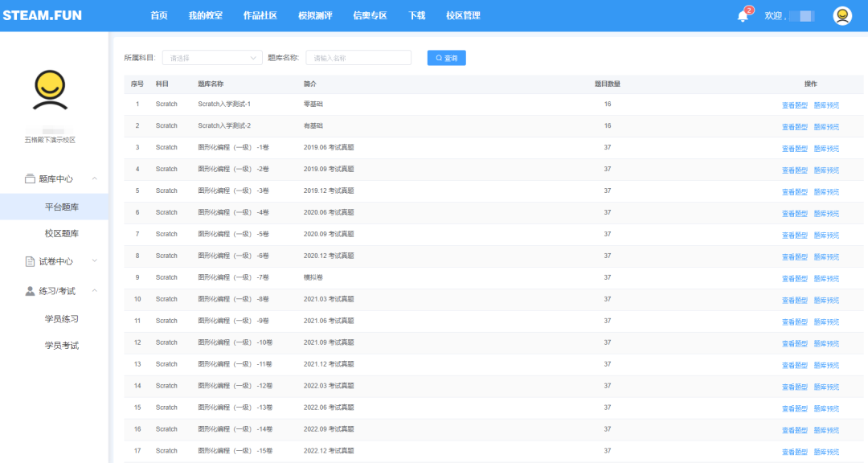The height and width of the screenshot is (463, 868).
Task: Click the 试卷中心 document icon
Action: 30,261
